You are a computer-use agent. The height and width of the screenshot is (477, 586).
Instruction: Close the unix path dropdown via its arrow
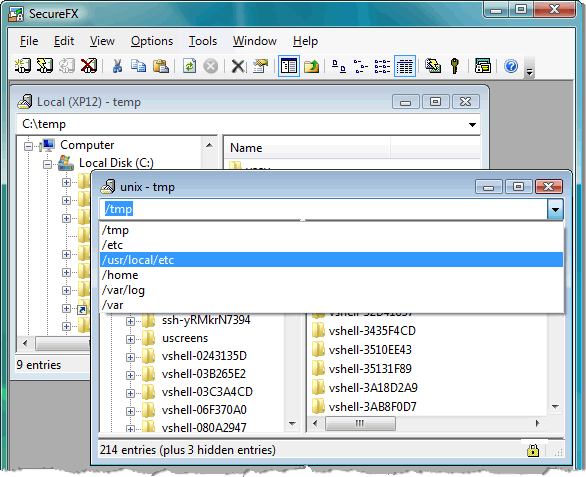pos(555,209)
